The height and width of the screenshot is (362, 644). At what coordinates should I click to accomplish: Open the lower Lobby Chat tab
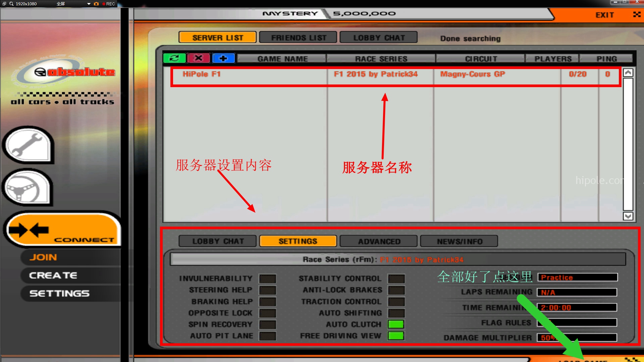(218, 241)
